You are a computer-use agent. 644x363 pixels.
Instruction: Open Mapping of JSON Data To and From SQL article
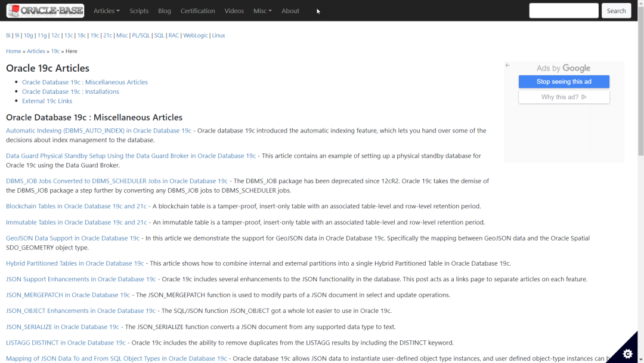[x=116, y=358]
